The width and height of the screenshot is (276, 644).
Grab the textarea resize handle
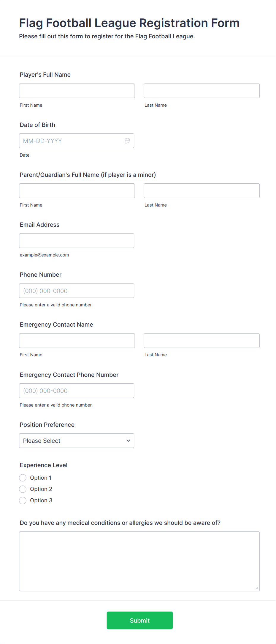click(257, 588)
